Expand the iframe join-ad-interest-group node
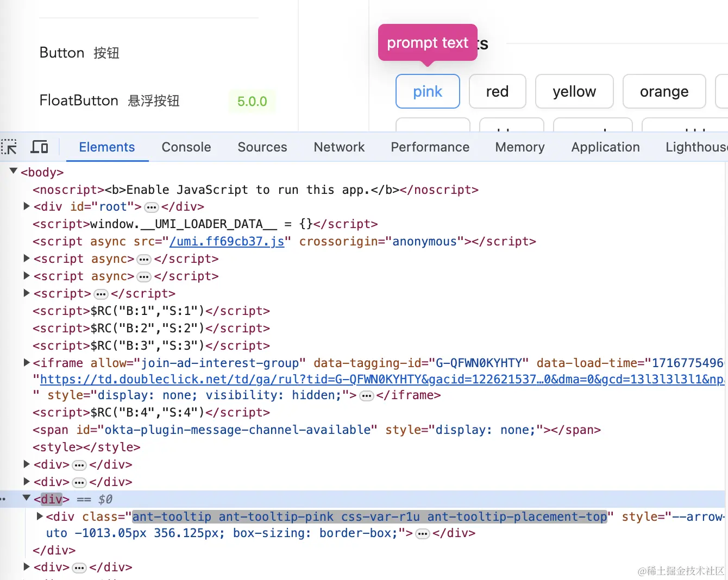The height and width of the screenshot is (580, 728). (27, 362)
